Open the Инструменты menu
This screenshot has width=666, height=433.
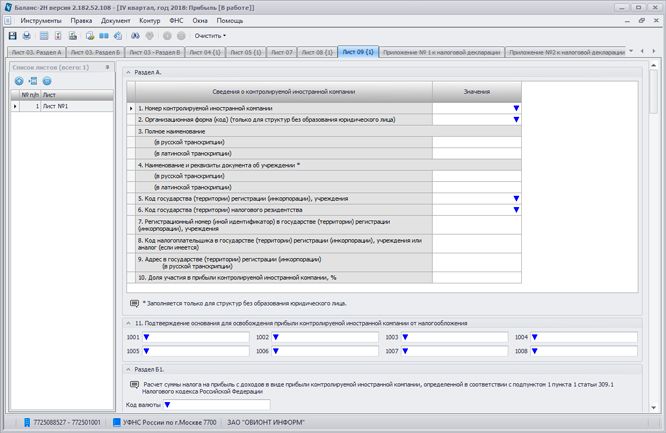[x=41, y=21]
